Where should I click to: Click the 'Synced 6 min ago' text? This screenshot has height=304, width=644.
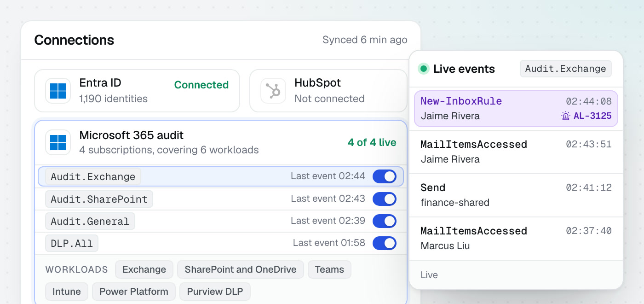coord(365,40)
